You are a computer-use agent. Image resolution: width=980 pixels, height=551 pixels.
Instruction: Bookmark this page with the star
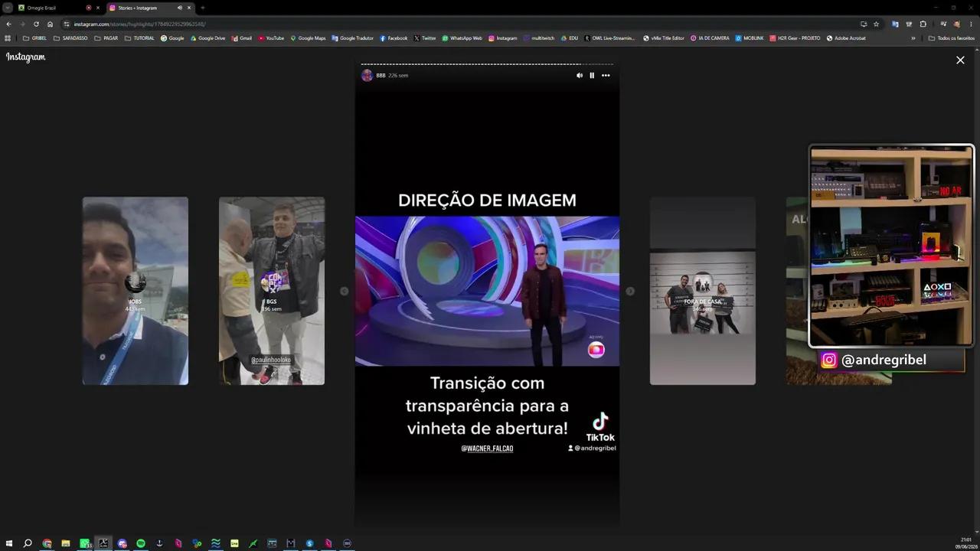click(x=877, y=24)
